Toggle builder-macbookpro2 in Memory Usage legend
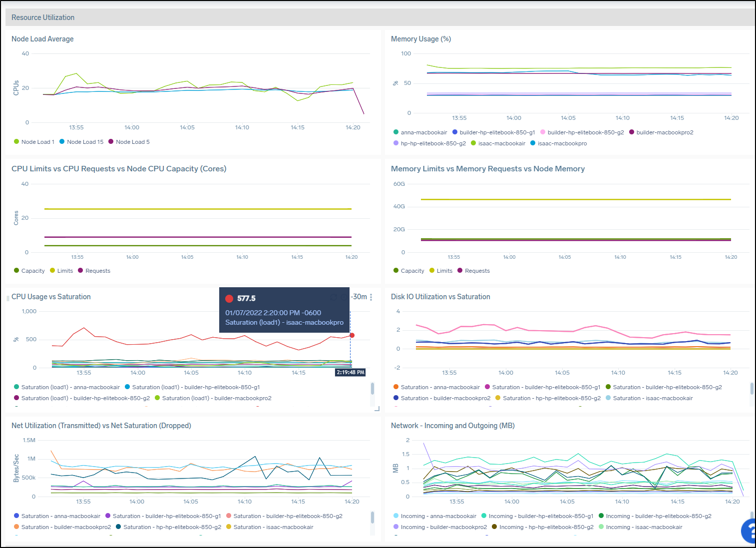 661,132
